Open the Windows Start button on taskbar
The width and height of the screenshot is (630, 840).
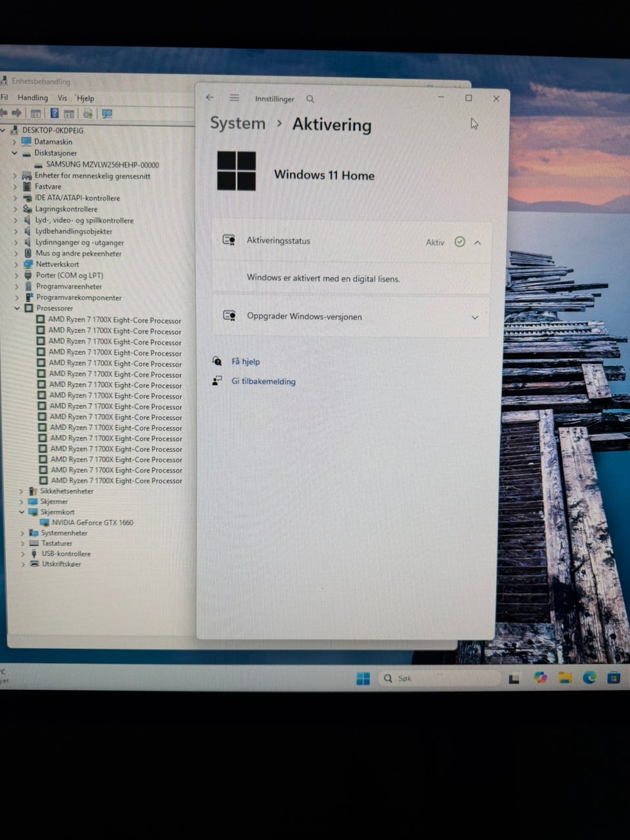pyautogui.click(x=363, y=679)
